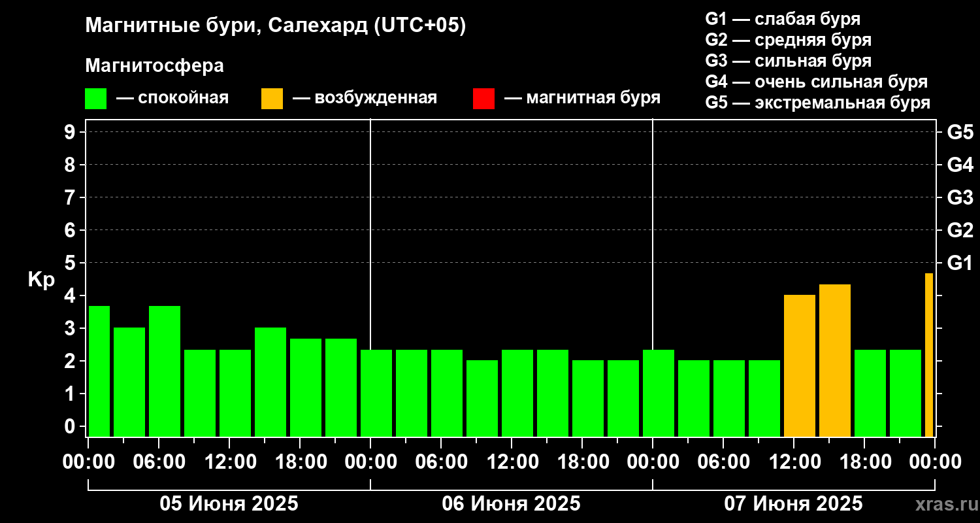Click the '18:00' time label under 07 June
Image resolution: width=980 pixels, height=523 pixels.
pos(864,463)
